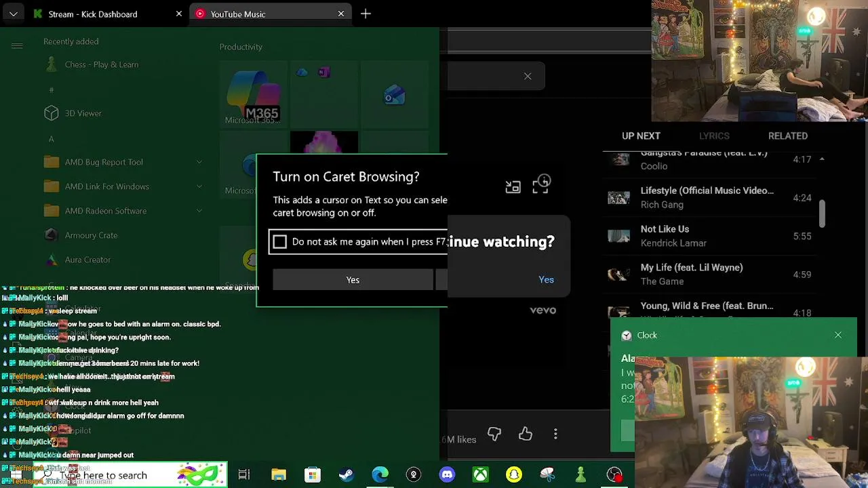Jump to the # section header
The image size is (868, 488).
51,89
